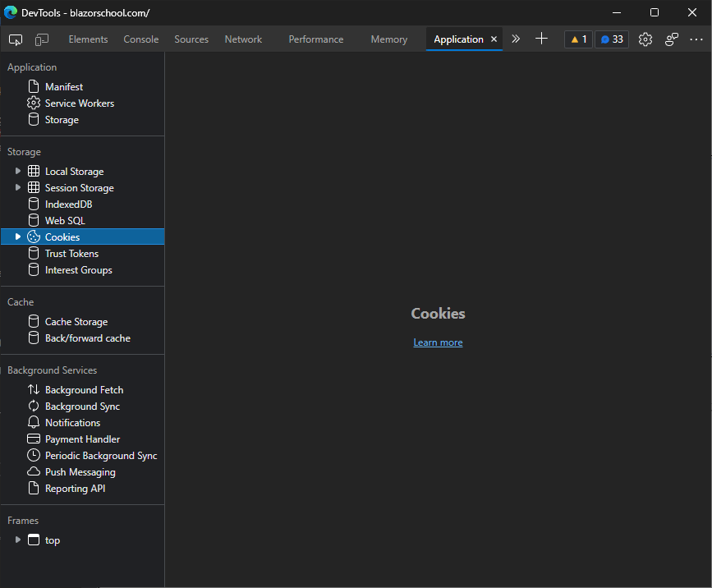Image resolution: width=712 pixels, height=588 pixels.
Task: Show more tabs with chevron button
Action: point(516,39)
